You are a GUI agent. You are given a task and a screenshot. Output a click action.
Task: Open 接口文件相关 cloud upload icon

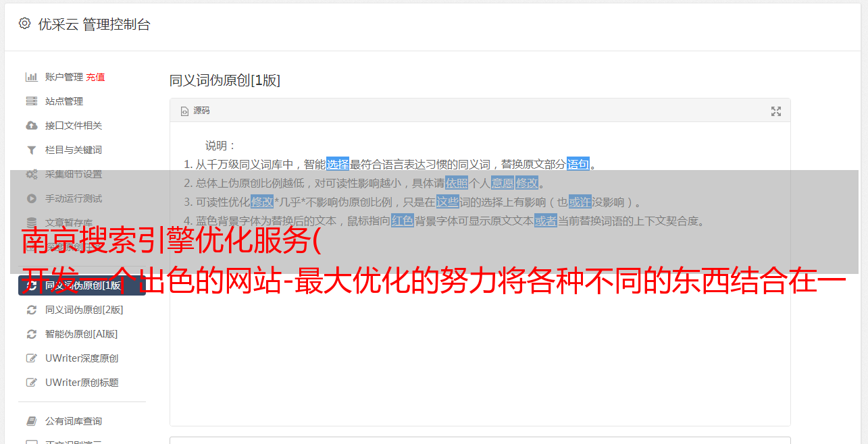point(31,126)
